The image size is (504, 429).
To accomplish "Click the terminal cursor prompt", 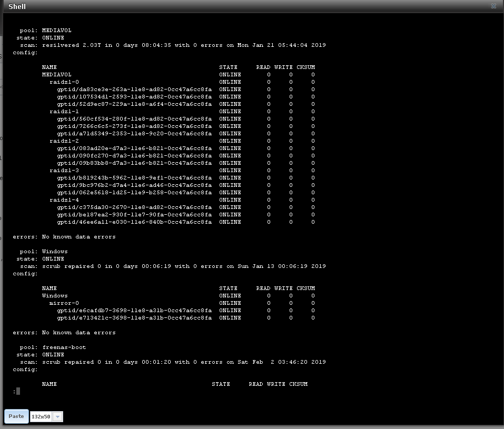I will click(x=17, y=391).
